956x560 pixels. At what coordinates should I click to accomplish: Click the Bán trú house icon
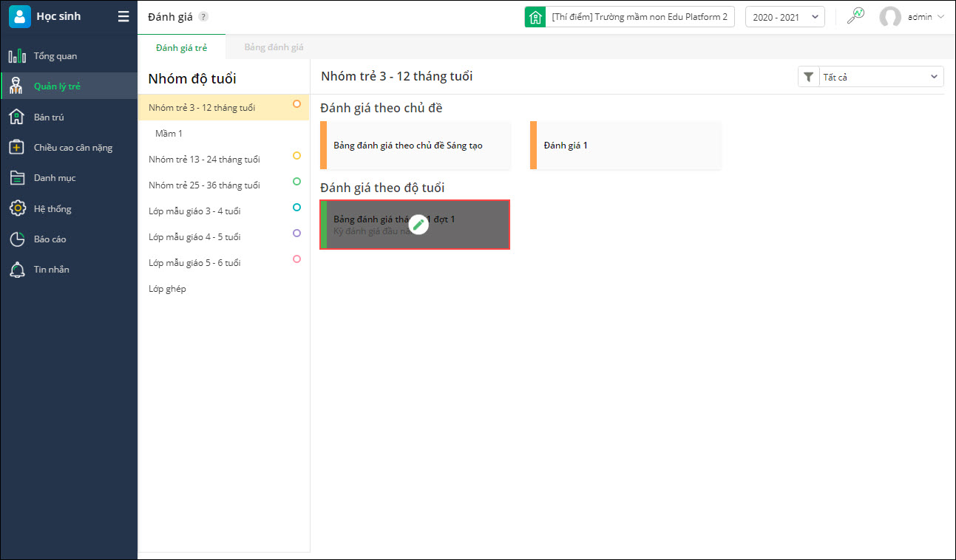pos(17,117)
